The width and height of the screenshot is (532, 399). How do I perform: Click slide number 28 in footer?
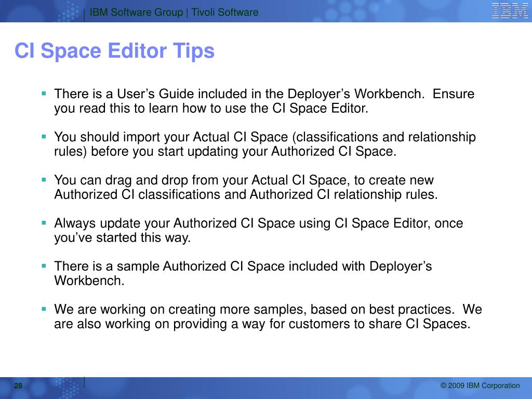[18, 386]
